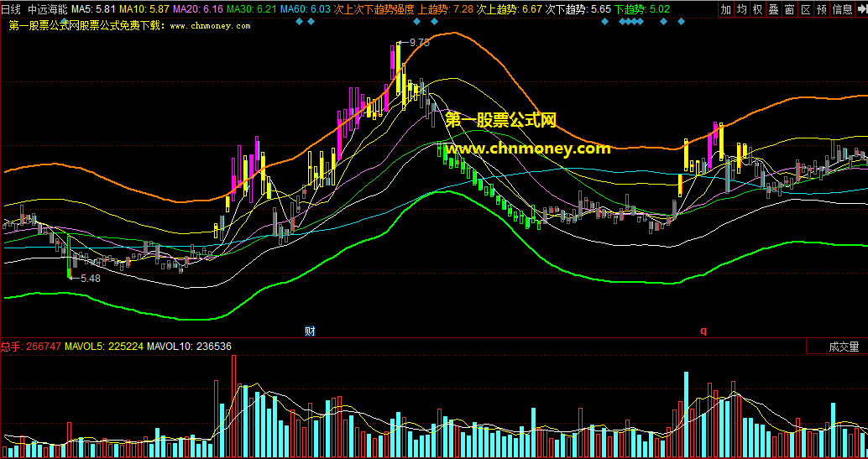Open the 窗 window layout button
Viewport: 868px width, 459px height.
click(790, 9)
